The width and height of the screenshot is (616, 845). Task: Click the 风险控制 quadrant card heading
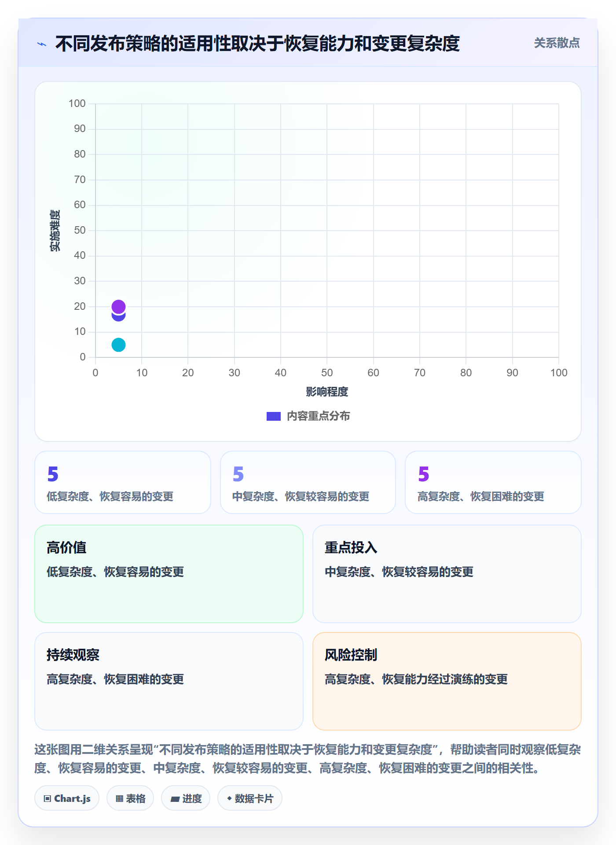click(x=351, y=655)
